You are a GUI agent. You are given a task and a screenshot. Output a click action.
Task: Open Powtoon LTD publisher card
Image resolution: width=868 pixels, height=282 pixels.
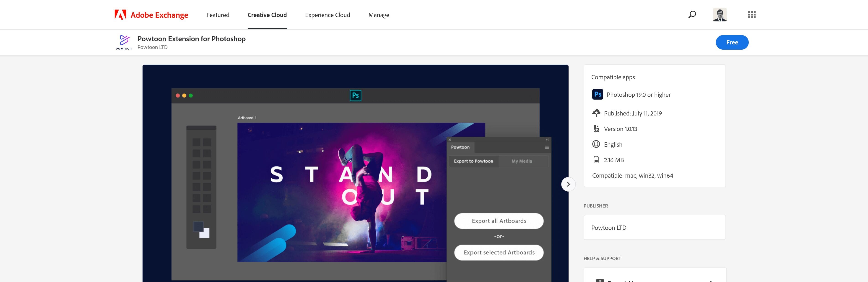point(654,228)
